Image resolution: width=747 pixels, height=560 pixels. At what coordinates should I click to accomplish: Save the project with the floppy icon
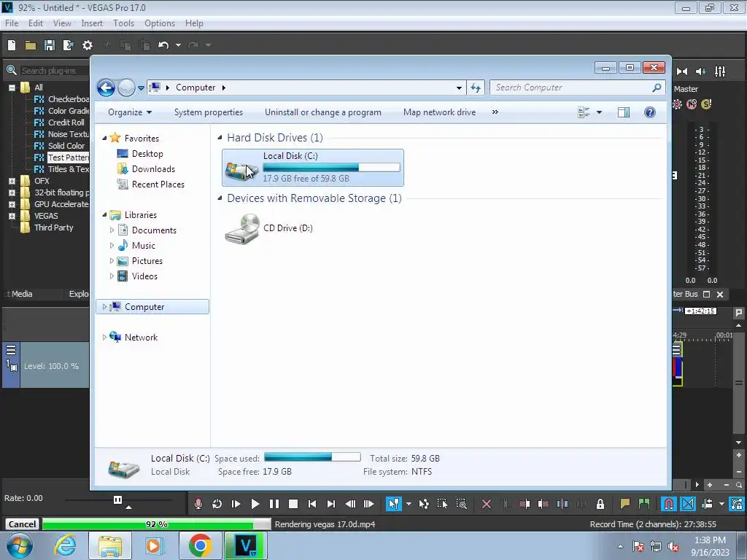point(50,45)
